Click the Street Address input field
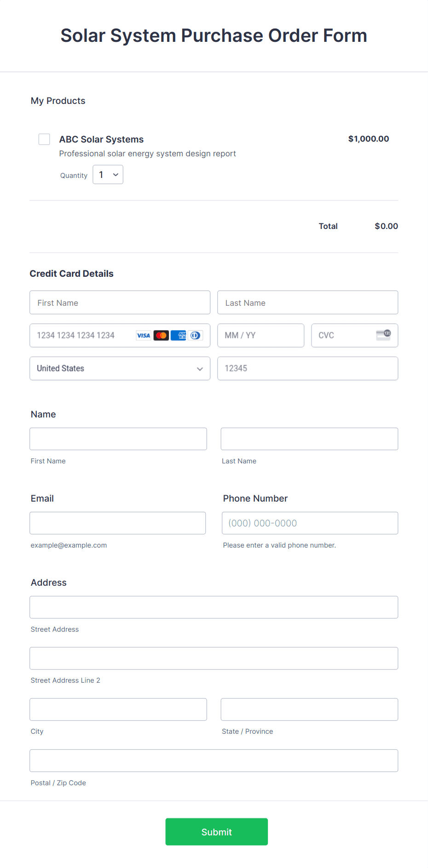Image resolution: width=428 pixels, height=868 pixels. point(214,607)
